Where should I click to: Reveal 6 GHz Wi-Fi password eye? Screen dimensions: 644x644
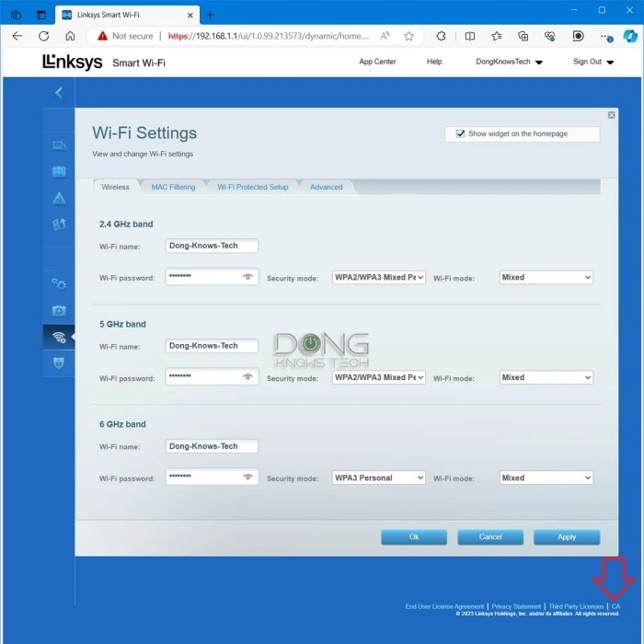[x=247, y=477]
